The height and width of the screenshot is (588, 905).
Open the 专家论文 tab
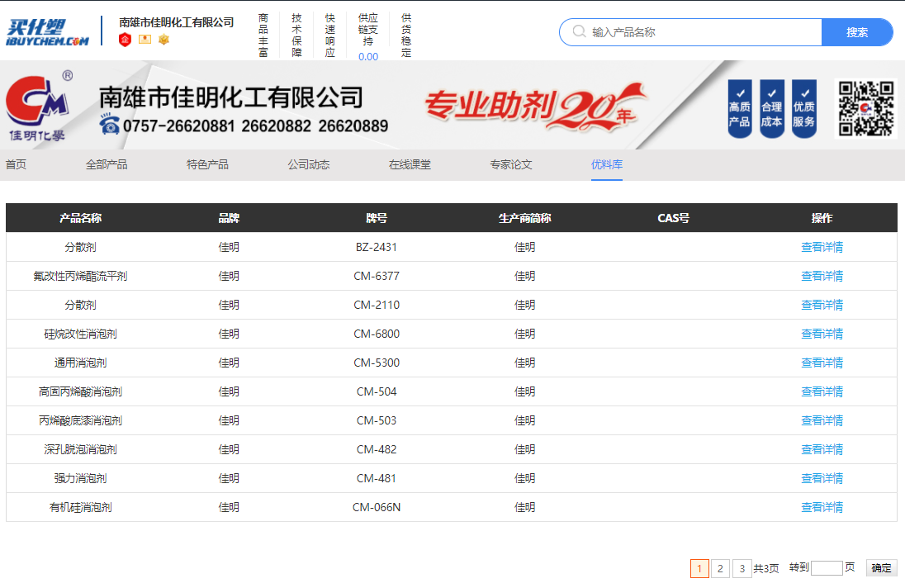pyautogui.click(x=511, y=165)
